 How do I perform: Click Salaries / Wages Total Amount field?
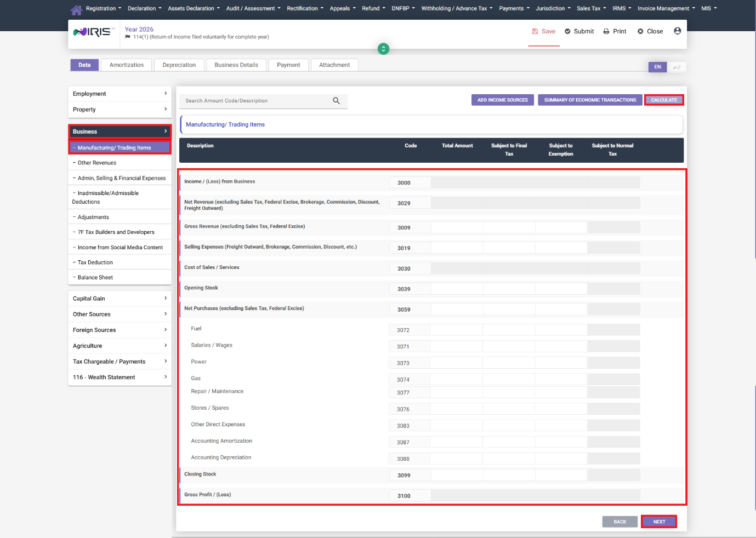(x=456, y=346)
